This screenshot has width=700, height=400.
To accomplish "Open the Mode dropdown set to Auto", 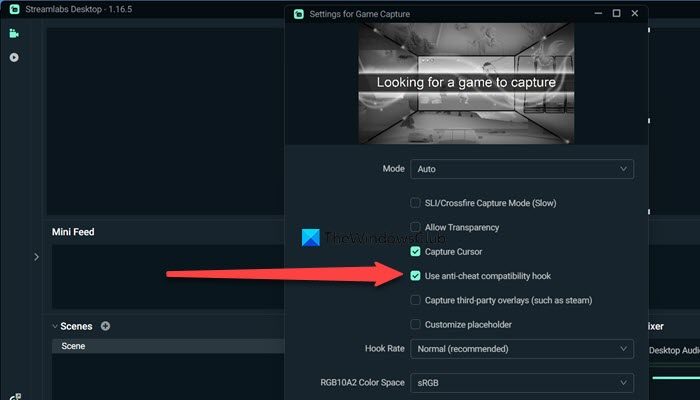I will (x=522, y=169).
